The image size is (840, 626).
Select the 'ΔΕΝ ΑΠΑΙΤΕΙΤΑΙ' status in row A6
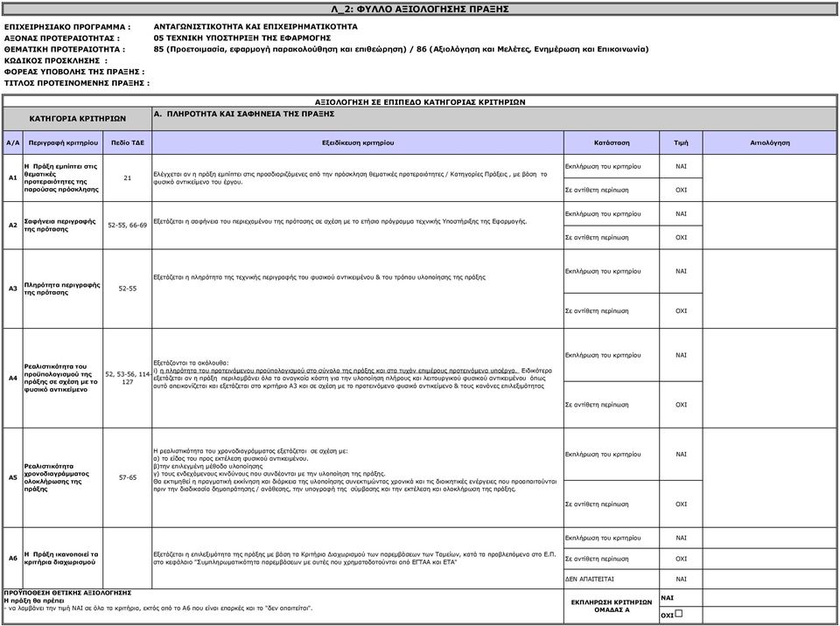click(x=589, y=579)
